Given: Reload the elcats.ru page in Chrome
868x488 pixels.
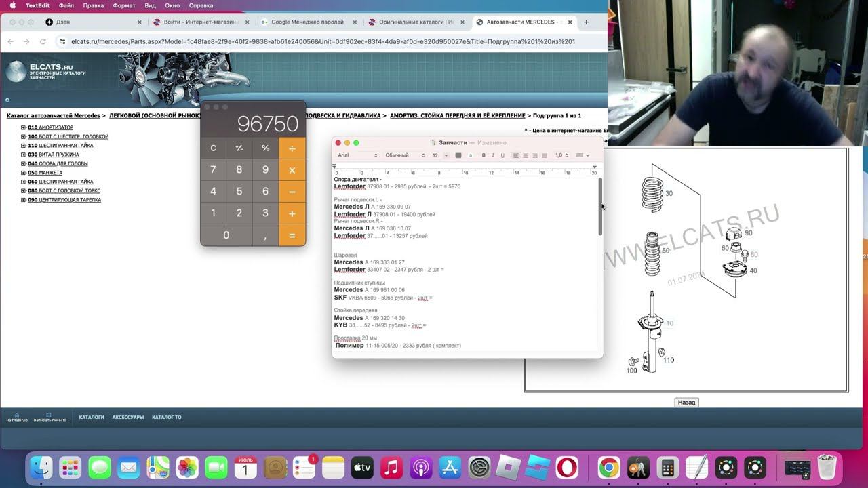Looking at the screenshot, I should (43, 41).
